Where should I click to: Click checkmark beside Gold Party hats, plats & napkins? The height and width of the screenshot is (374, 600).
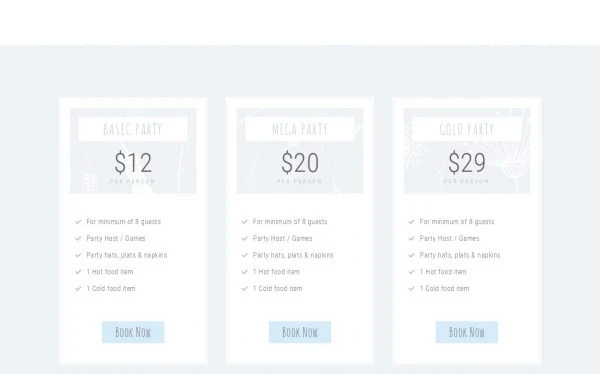point(411,255)
